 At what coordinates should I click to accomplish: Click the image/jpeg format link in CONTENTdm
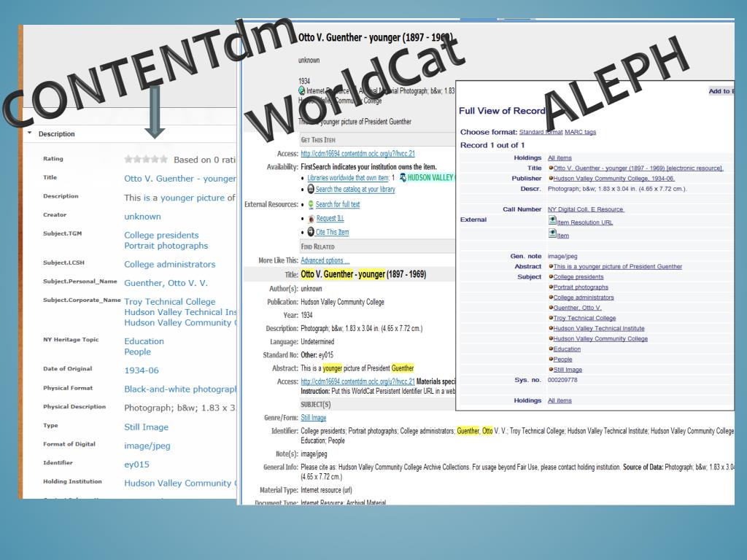click(147, 446)
